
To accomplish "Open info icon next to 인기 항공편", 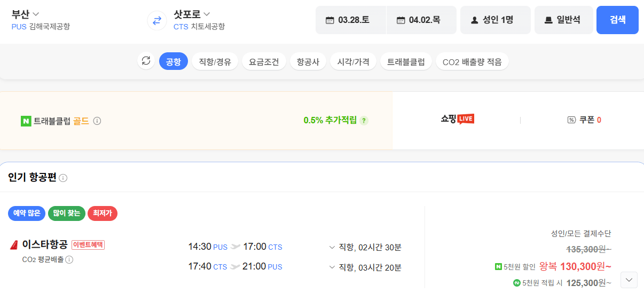I will (63, 178).
